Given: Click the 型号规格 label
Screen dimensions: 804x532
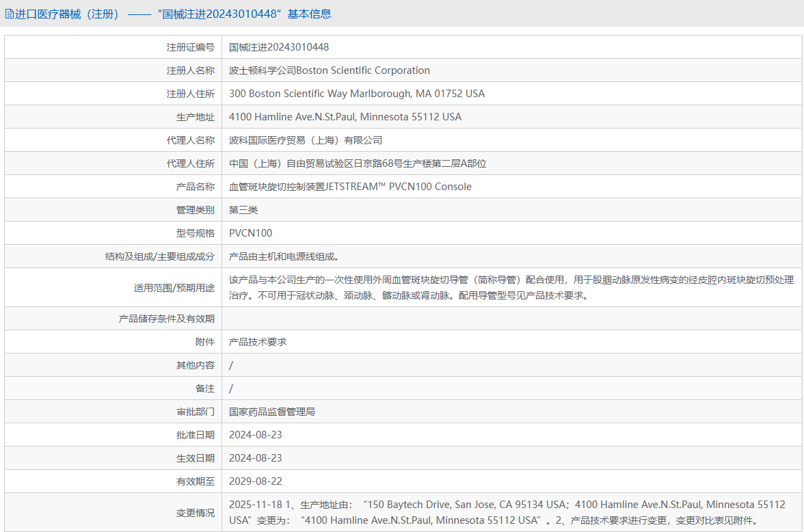Looking at the screenshot, I should 196,233.
